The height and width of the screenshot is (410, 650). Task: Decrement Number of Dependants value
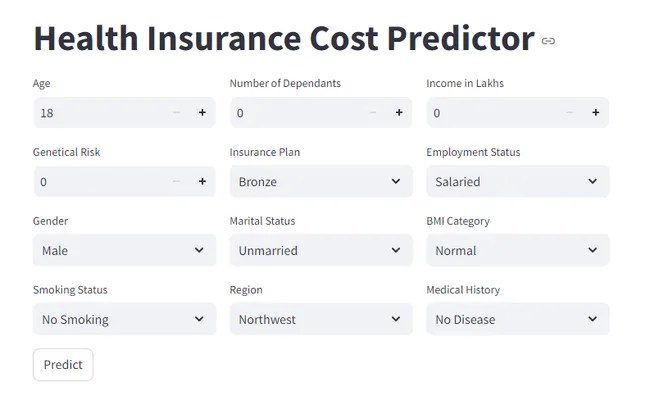click(x=373, y=113)
